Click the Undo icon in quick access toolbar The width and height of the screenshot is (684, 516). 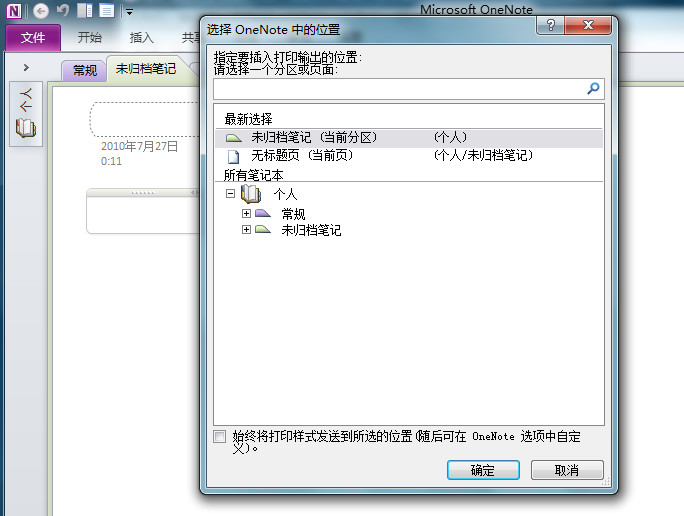63,11
